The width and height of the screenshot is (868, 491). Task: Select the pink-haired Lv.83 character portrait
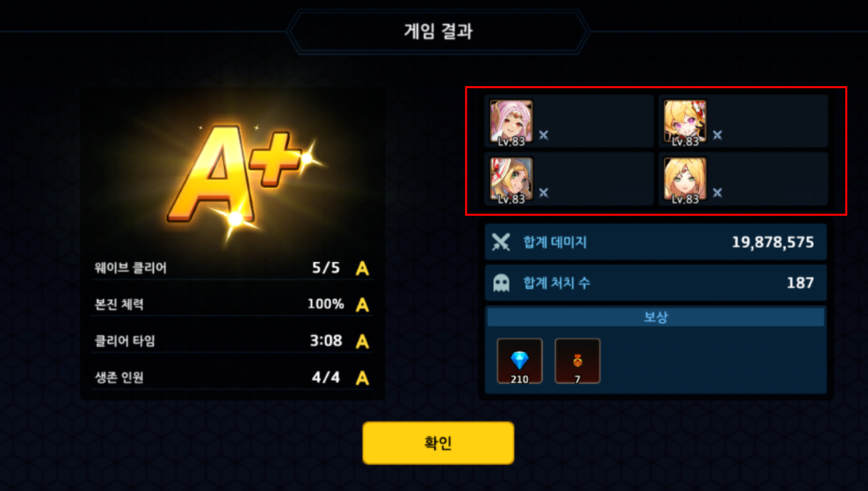click(x=512, y=122)
